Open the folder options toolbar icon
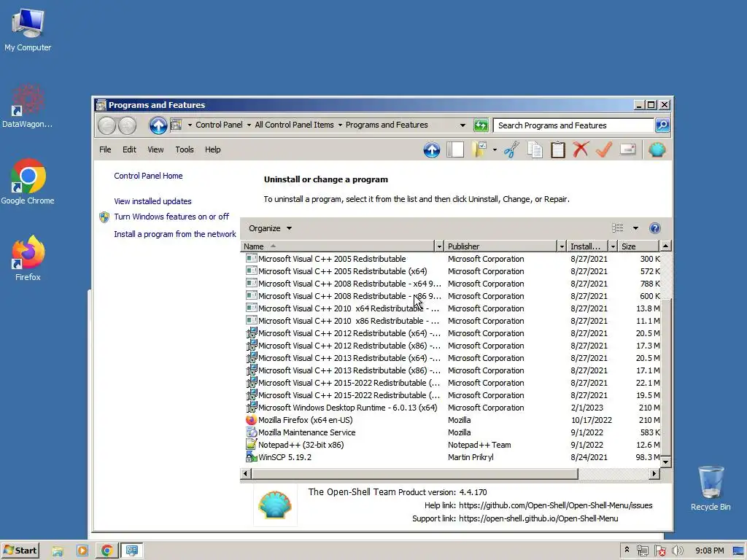Screen dimensions: 747x560 [479, 150]
